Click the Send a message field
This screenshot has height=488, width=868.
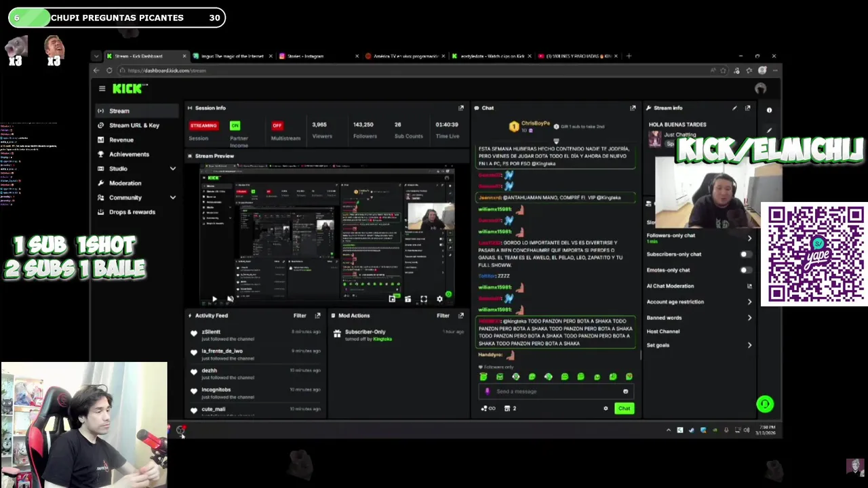556,391
